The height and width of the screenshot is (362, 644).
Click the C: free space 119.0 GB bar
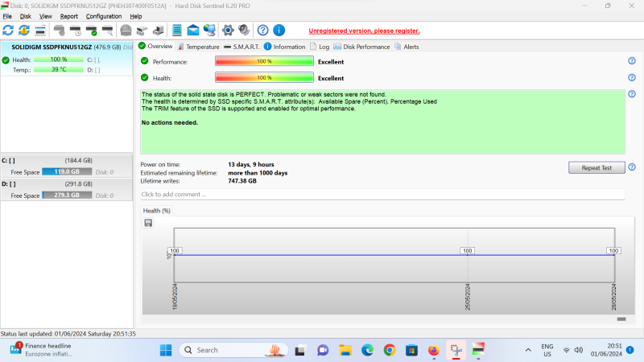tap(67, 171)
